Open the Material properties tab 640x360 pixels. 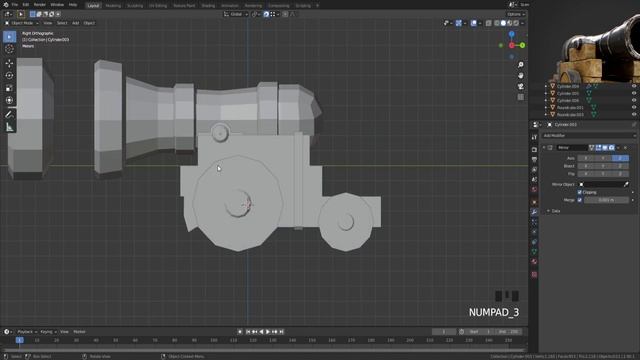tap(534, 262)
